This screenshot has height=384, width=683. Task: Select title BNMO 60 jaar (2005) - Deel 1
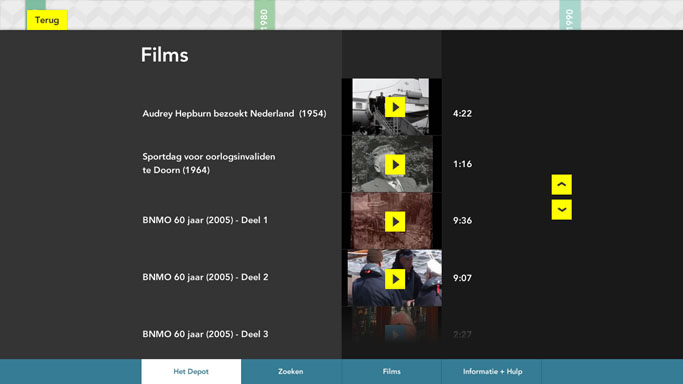point(205,220)
